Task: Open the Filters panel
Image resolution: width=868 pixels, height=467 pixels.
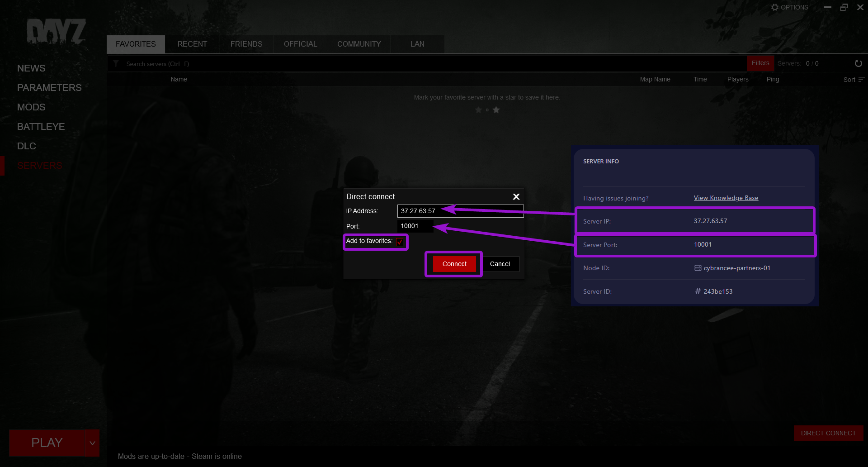Action: (x=760, y=63)
